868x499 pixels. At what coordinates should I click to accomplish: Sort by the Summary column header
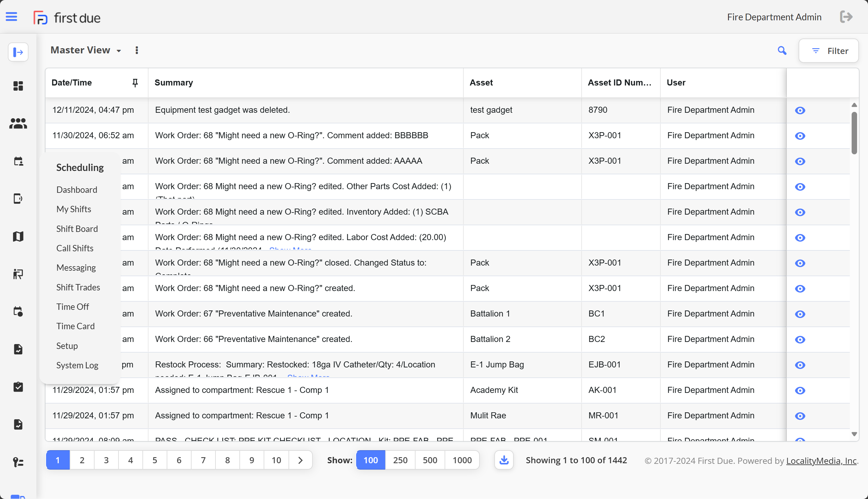click(174, 82)
